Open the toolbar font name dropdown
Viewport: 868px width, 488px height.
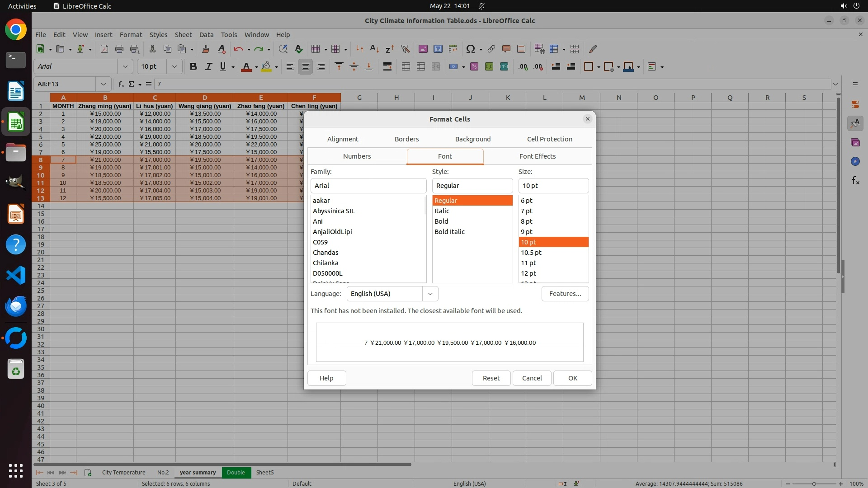(x=125, y=67)
